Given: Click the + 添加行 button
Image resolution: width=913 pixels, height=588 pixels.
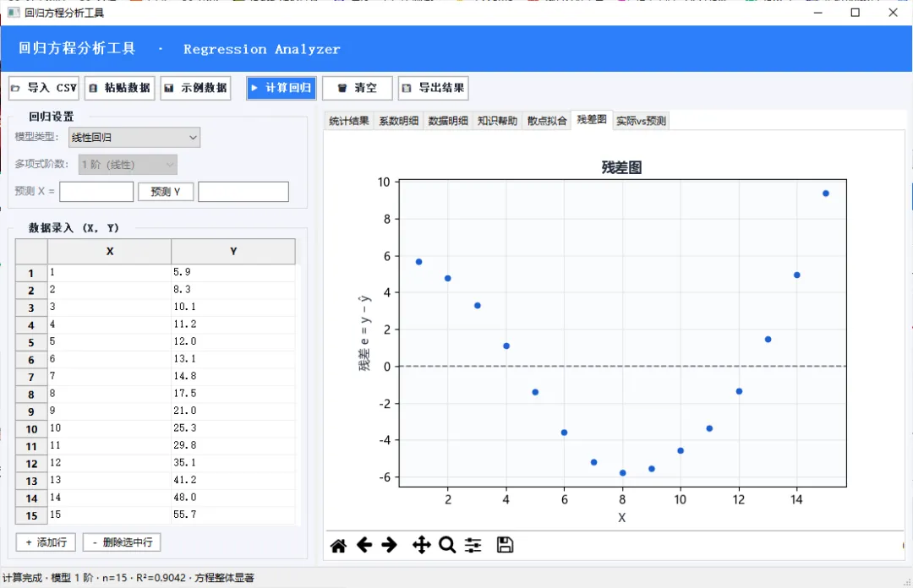Looking at the screenshot, I should [x=46, y=542].
